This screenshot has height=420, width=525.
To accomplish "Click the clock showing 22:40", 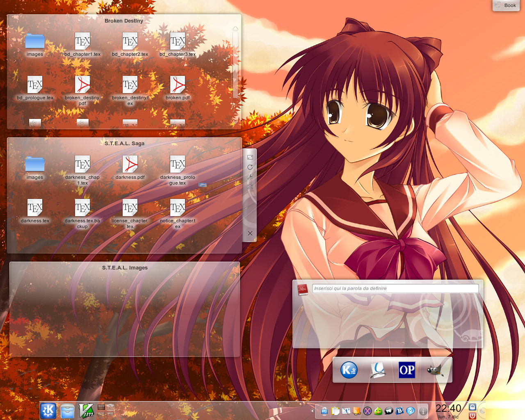I will coord(448,409).
